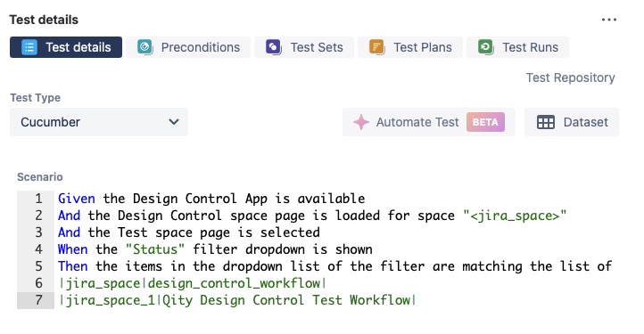Click the Test Type dropdown chevron
Image resolution: width=644 pixels, height=334 pixels.
click(174, 122)
